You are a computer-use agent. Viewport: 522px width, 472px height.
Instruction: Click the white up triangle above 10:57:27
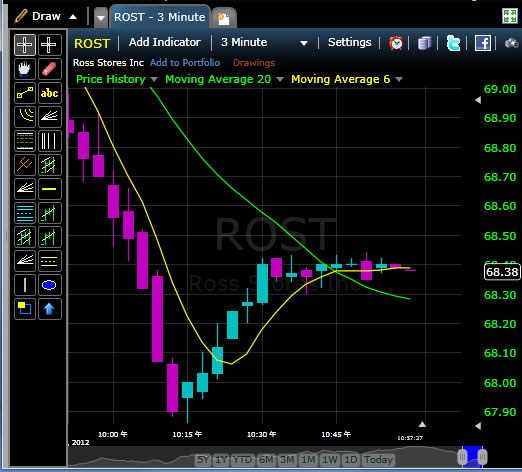coord(422,424)
